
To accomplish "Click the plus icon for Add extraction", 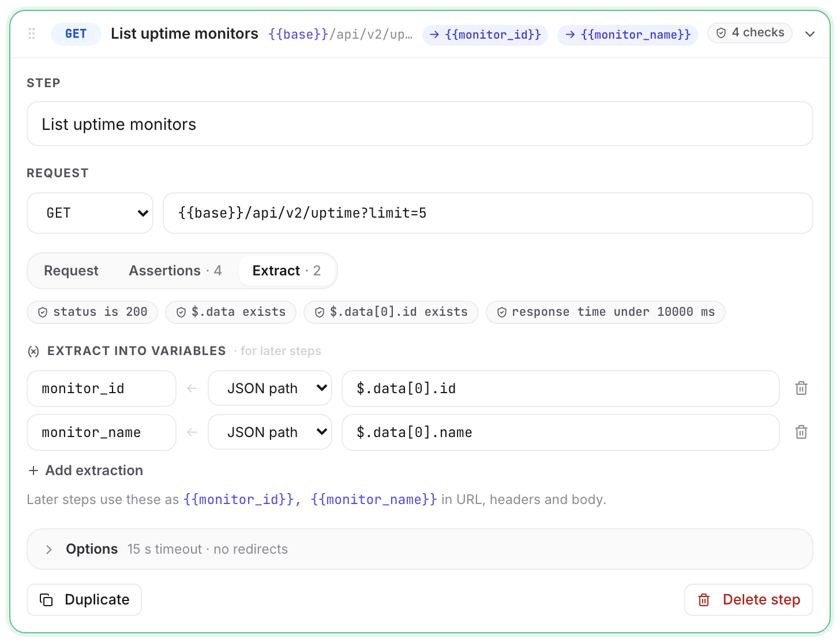I will tap(33, 471).
